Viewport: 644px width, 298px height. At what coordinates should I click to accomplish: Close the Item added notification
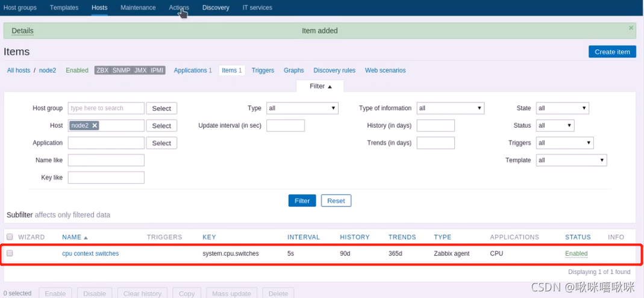click(x=631, y=28)
